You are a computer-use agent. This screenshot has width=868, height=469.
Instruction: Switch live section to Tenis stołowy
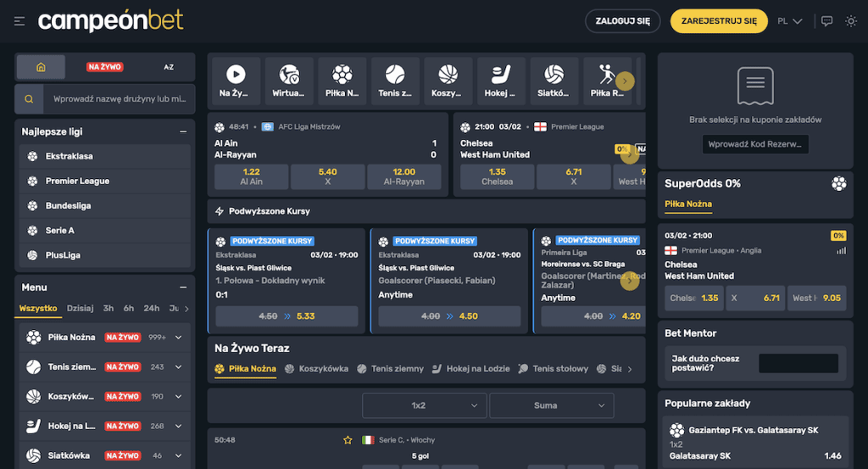[x=553, y=369]
